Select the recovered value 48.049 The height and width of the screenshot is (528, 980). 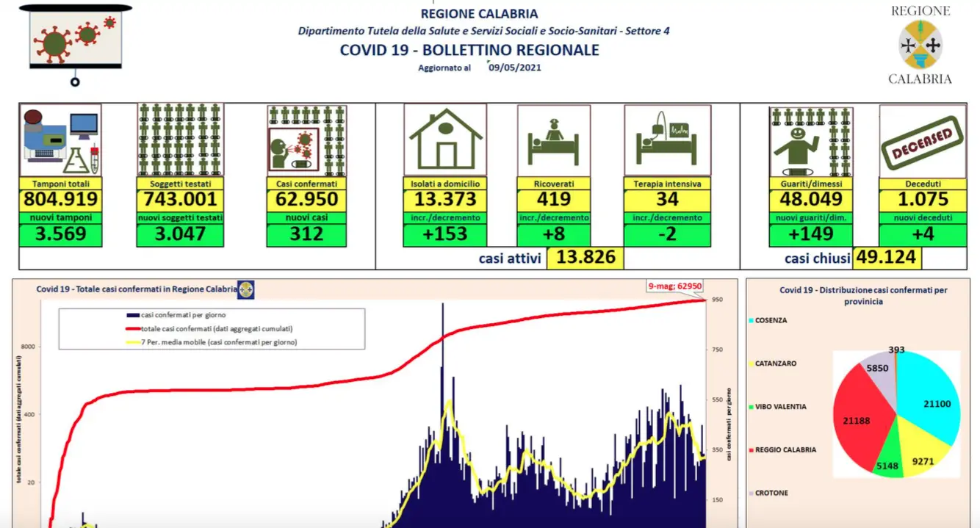tap(811, 200)
